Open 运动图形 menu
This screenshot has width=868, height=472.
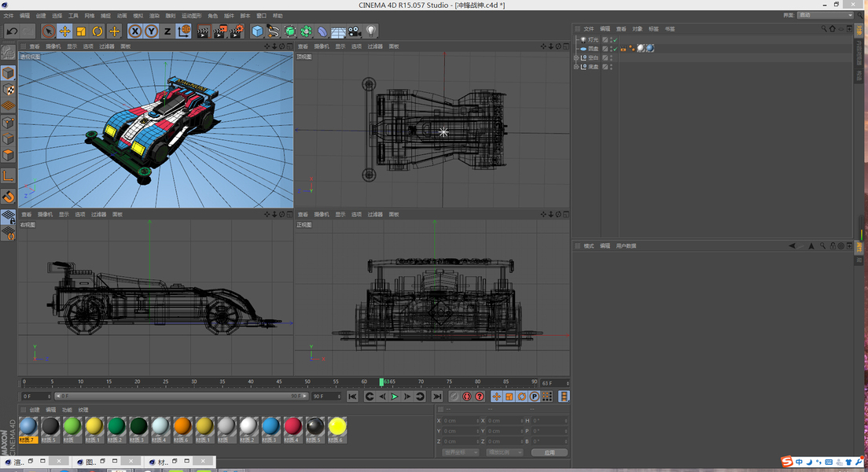pos(192,16)
